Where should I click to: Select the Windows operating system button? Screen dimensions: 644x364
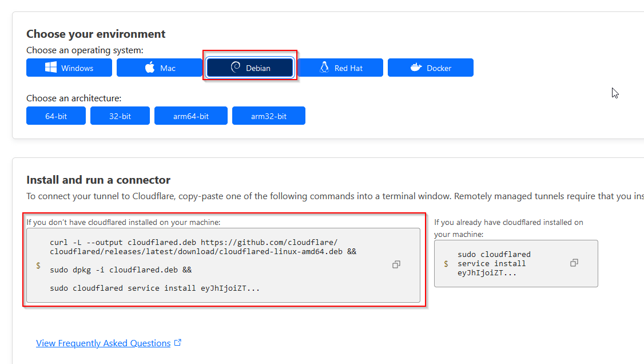point(69,68)
